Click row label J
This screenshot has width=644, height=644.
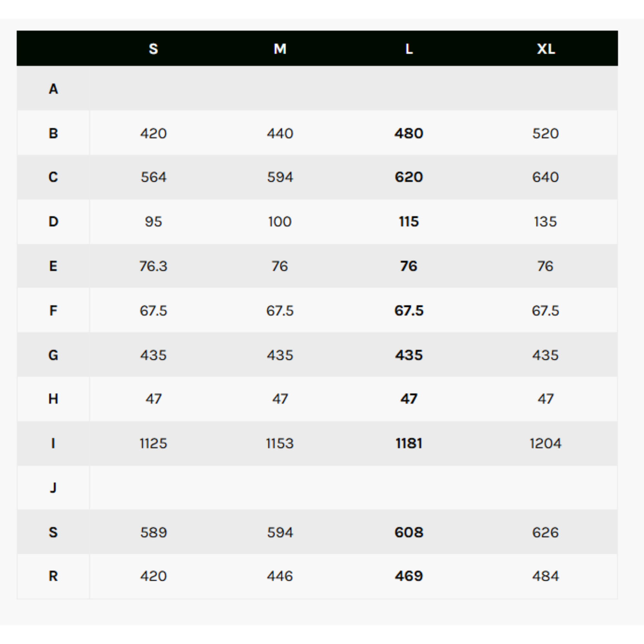pos(53,488)
